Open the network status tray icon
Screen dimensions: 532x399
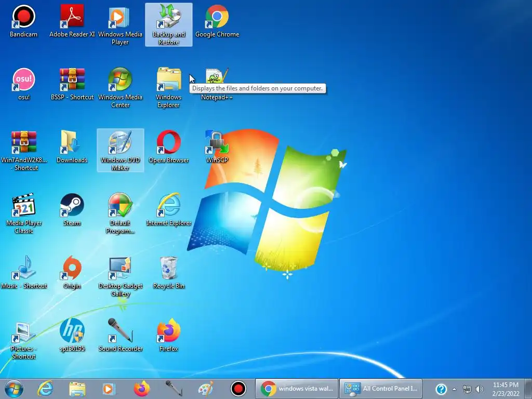click(467, 389)
